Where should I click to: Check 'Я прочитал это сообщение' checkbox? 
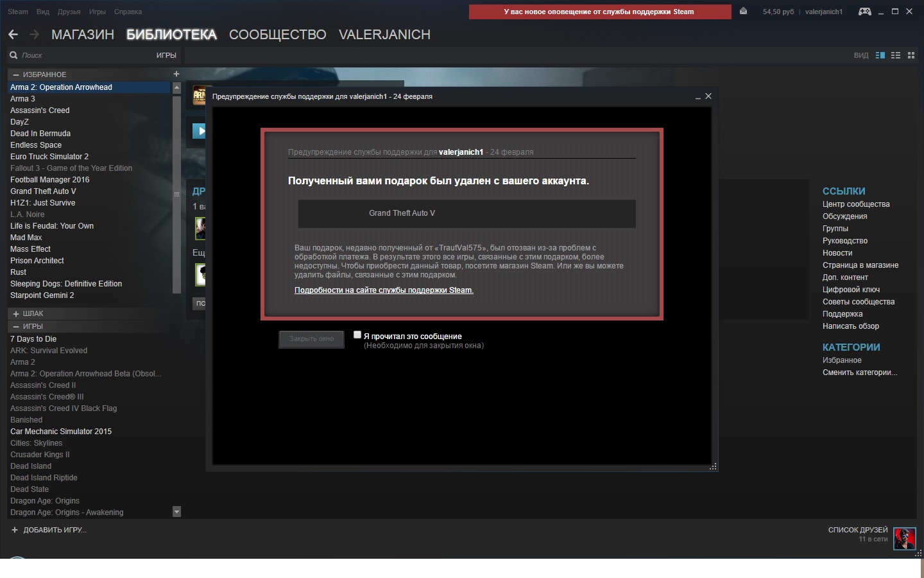tap(357, 335)
